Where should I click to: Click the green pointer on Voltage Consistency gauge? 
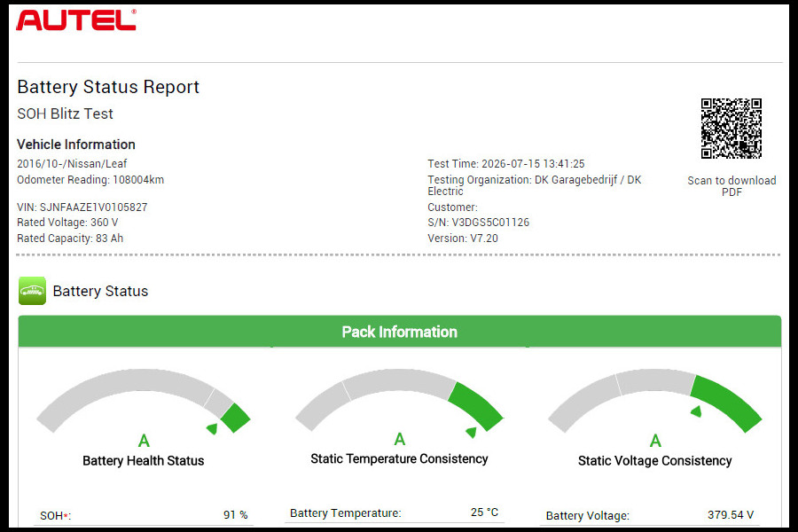[696, 411]
